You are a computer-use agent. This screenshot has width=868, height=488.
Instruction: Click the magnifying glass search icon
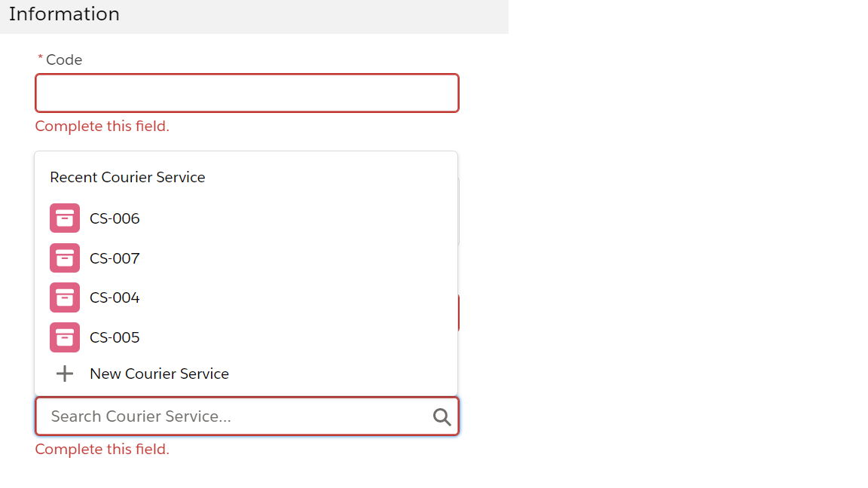[x=442, y=417]
